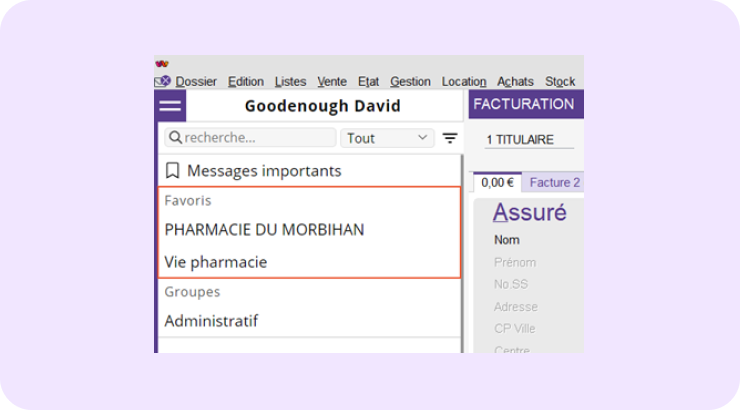
Task: Open the Dossier menu
Action: 196,82
